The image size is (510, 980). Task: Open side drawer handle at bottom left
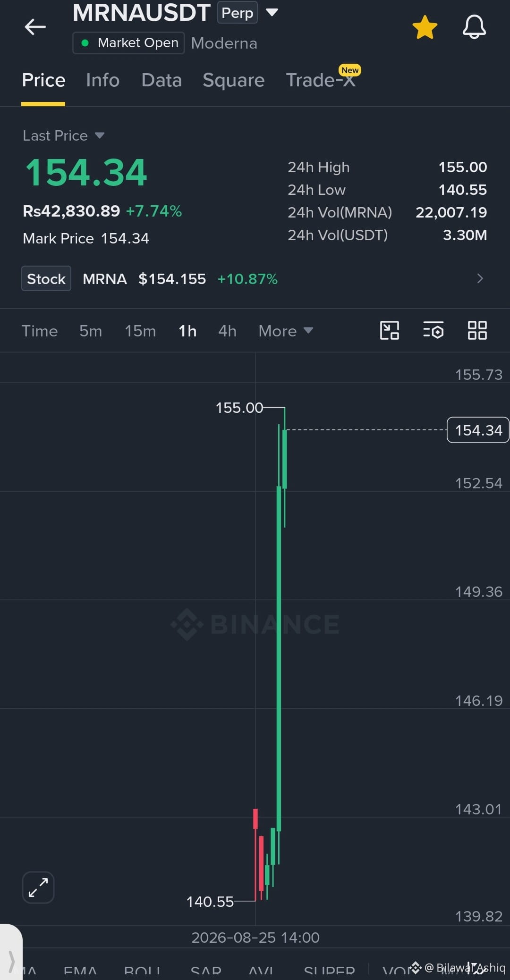11,952
